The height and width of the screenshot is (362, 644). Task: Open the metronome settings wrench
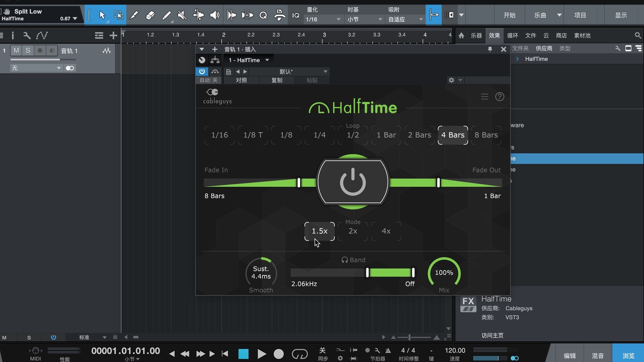tap(377, 350)
